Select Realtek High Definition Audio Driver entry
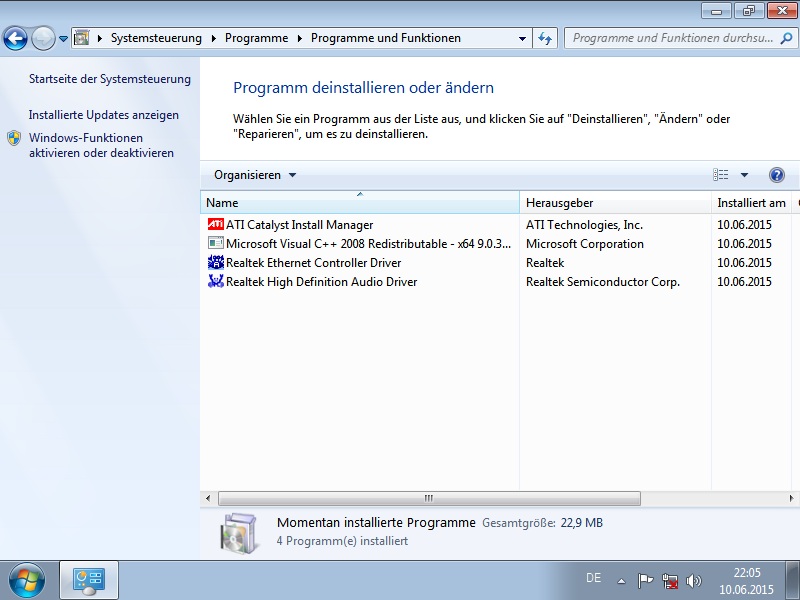The image size is (800, 600). point(321,282)
